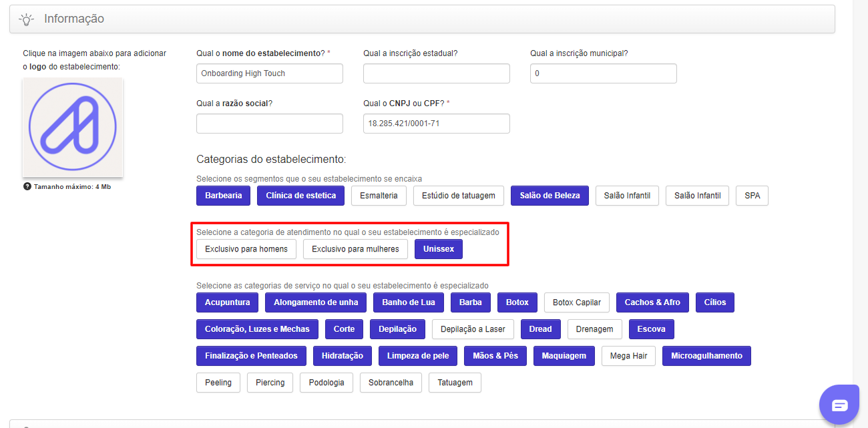
Task: Toggle the Dread service
Action: 541,329
